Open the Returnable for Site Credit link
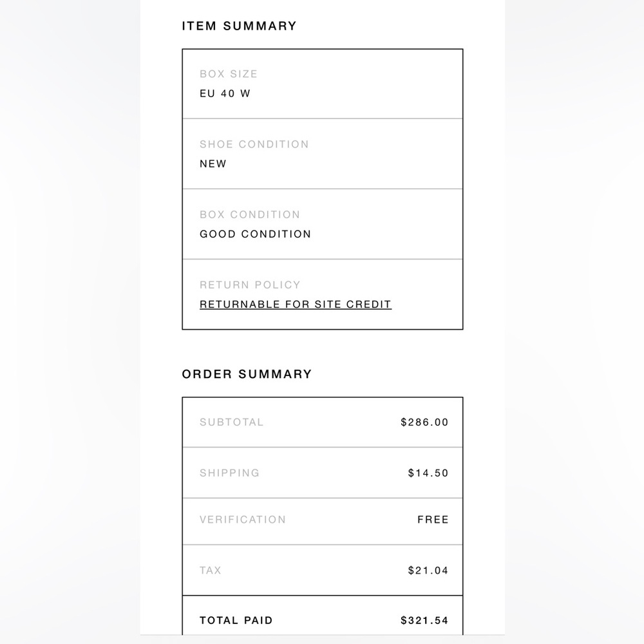The height and width of the screenshot is (644, 644). (296, 305)
